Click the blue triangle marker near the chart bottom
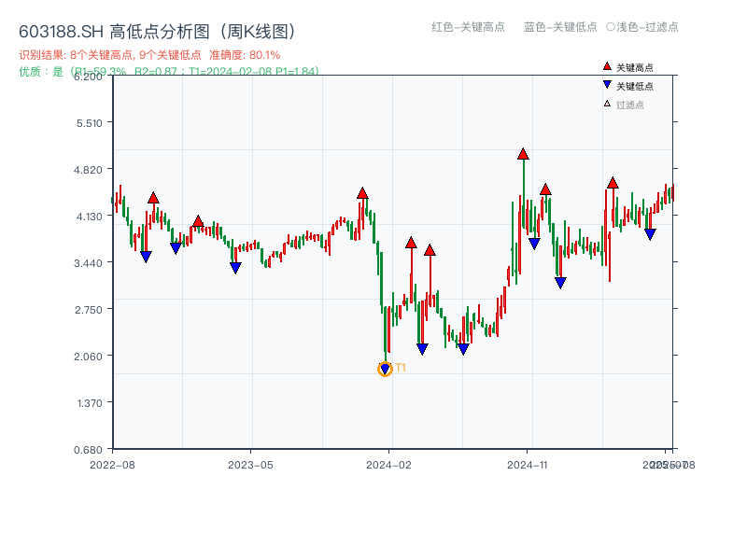 pos(385,367)
